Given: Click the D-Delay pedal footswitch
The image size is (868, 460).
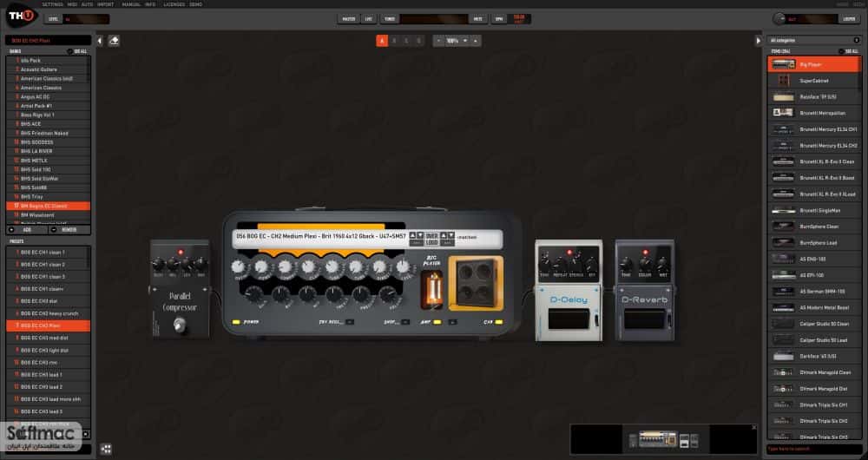Looking at the screenshot, I should click(x=569, y=319).
